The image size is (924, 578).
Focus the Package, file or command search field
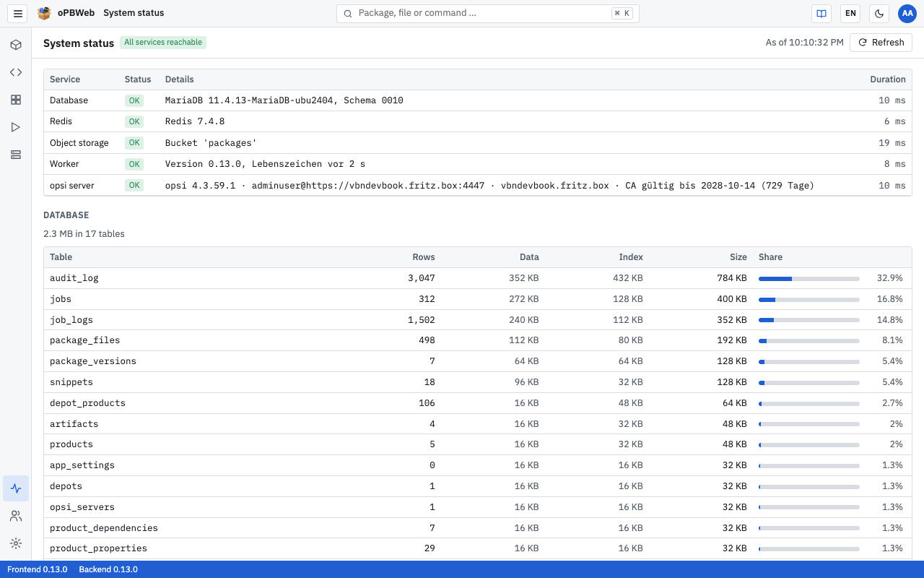pyautogui.click(x=488, y=13)
